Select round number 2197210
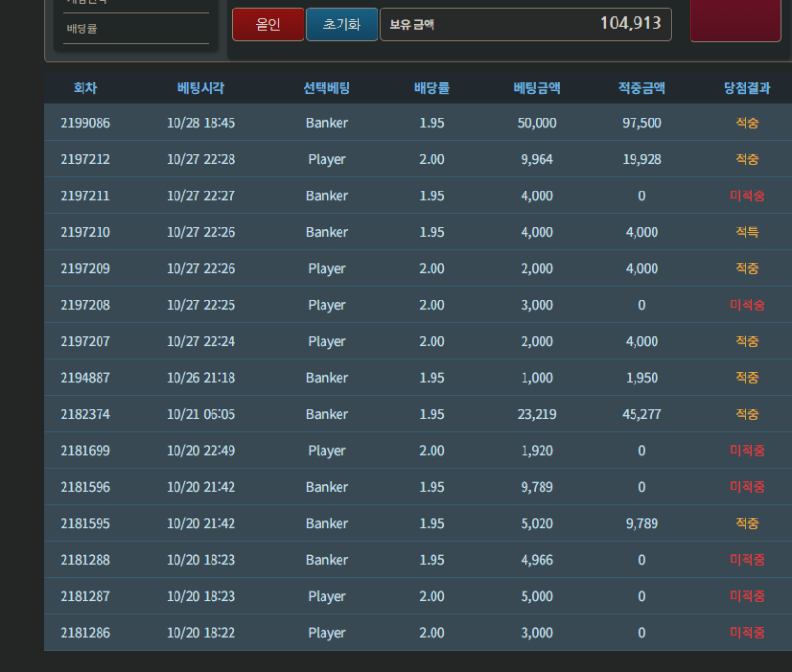Viewport: 792px width, 672px height. 84,232
